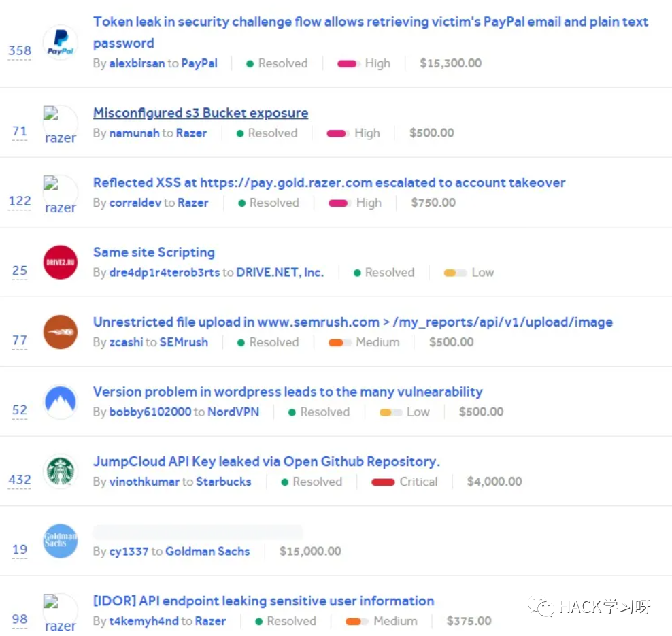672x636 pixels.
Task: Open Reflected XSS pay.gold.razer.com report
Action: pyautogui.click(x=329, y=182)
